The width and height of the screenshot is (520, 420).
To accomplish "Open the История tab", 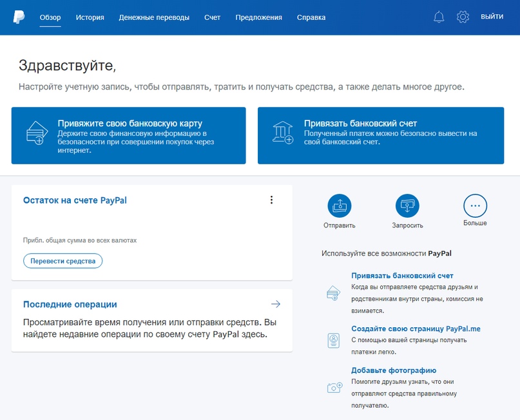I will coord(90,17).
